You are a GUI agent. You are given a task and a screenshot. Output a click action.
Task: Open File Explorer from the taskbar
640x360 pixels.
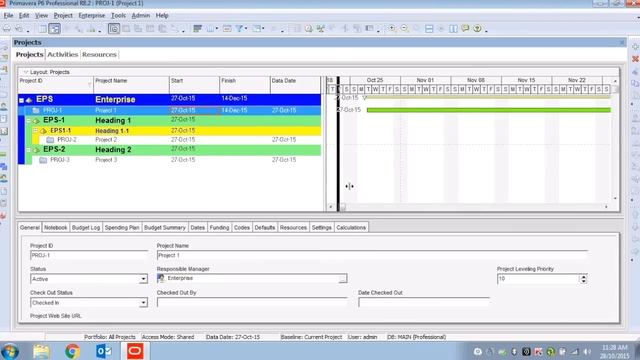pos(41,351)
